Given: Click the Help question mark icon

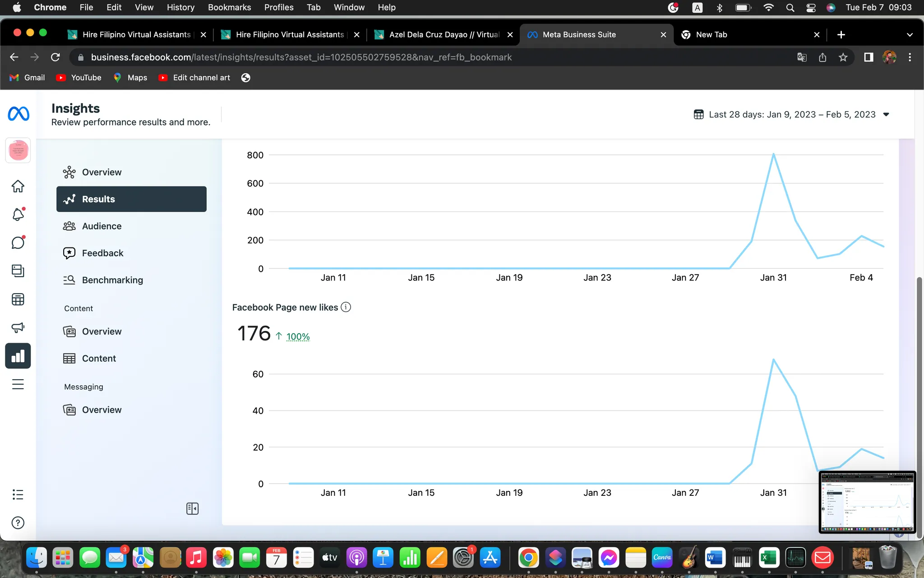Looking at the screenshot, I should pos(18,523).
